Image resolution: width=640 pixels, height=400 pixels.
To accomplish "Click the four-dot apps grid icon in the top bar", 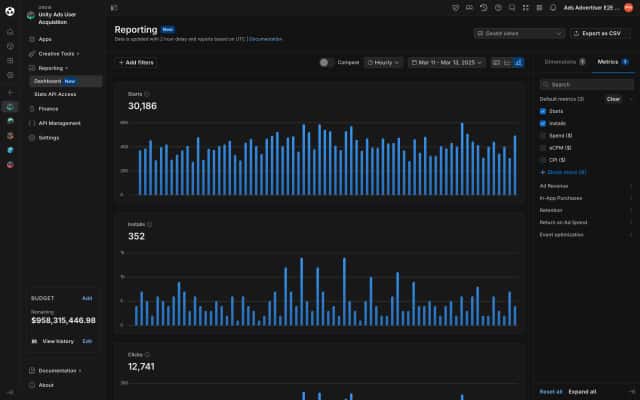I will click(525, 8).
